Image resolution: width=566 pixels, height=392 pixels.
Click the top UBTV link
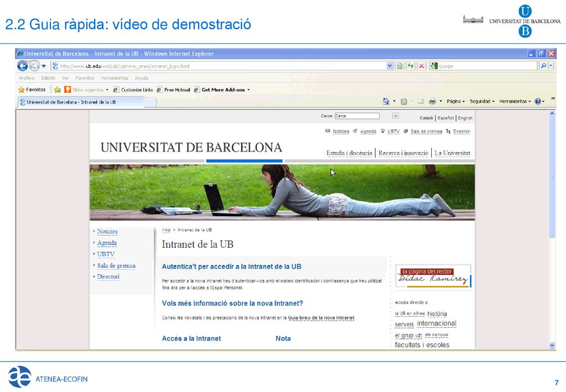pos(394,132)
